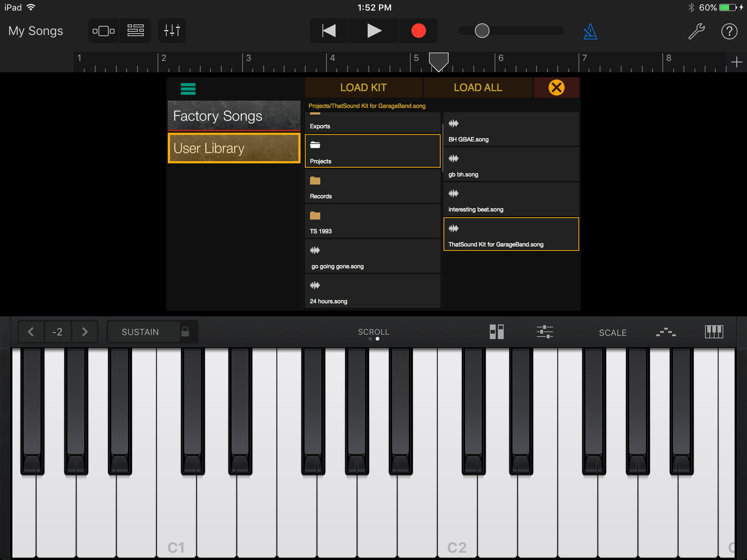Screen dimensions: 747x560
Task: Select the User Library tab
Action: [233, 148]
